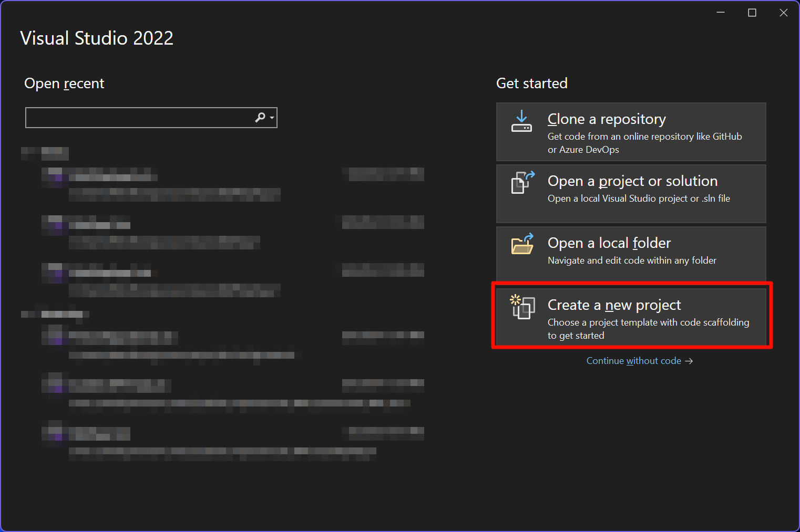This screenshot has width=800, height=532.
Task: Click the 'Navigate and edit code within any folder' text
Action: (x=632, y=260)
